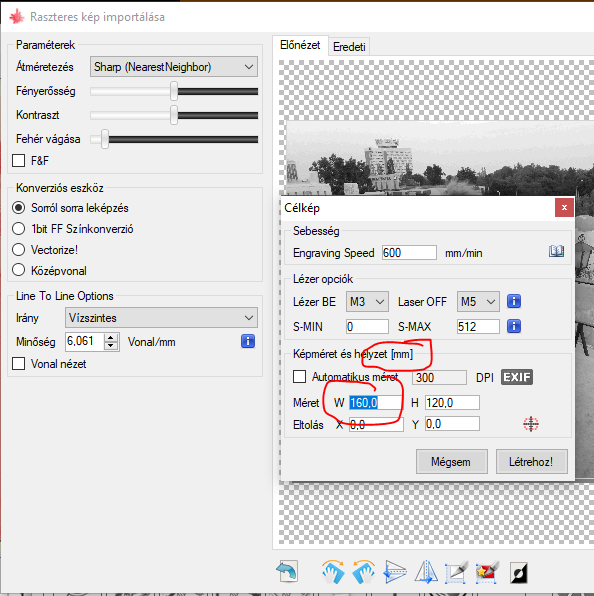The height and width of the screenshot is (596, 594).
Task: Click the auto-crop star icon
Action: click(x=487, y=571)
